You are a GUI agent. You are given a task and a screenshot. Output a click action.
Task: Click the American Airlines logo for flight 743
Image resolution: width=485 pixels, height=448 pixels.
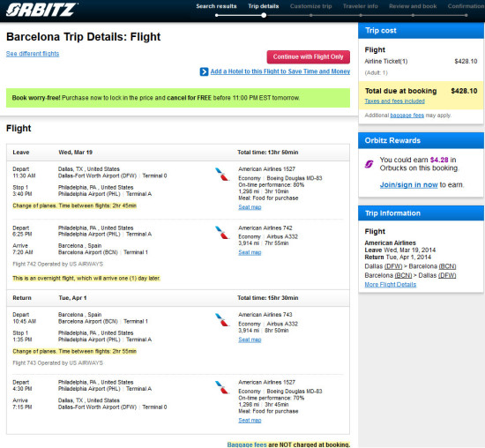tap(222, 319)
